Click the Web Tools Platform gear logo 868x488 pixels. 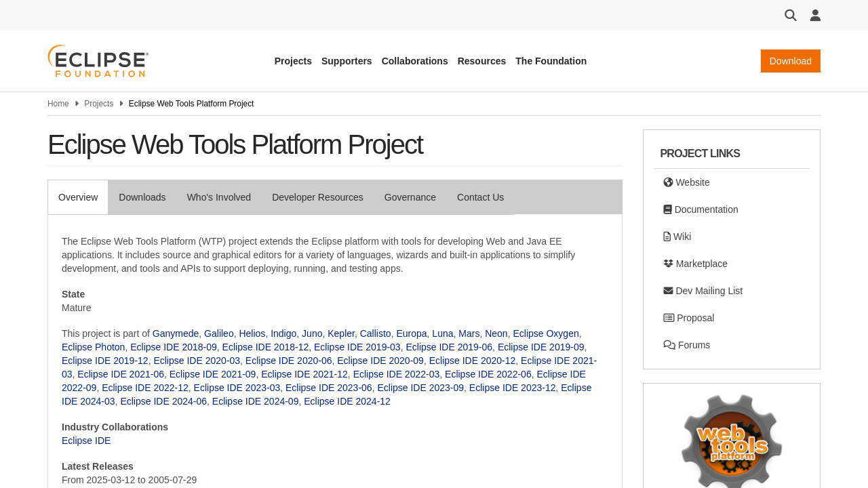[x=732, y=441]
